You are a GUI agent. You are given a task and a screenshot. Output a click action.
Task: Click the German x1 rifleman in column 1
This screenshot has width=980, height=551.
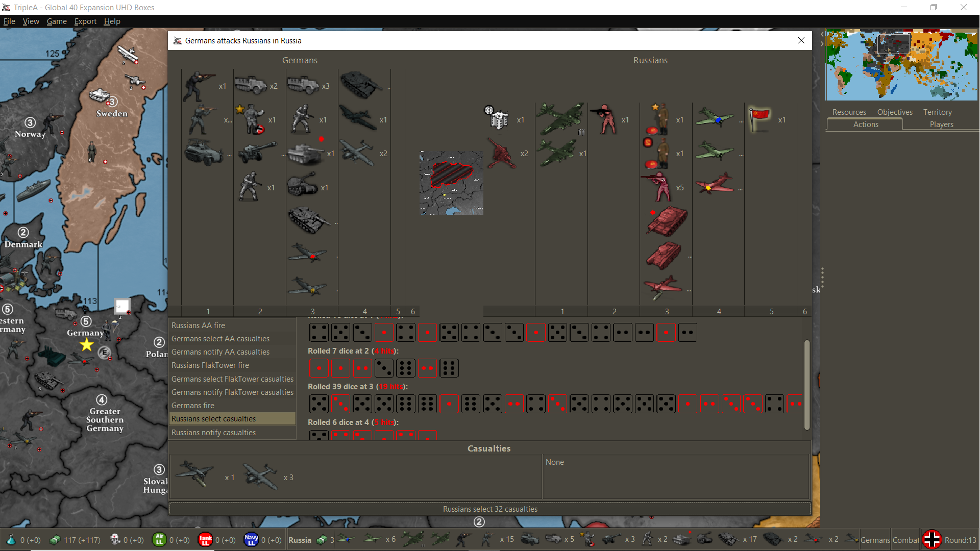pyautogui.click(x=200, y=86)
